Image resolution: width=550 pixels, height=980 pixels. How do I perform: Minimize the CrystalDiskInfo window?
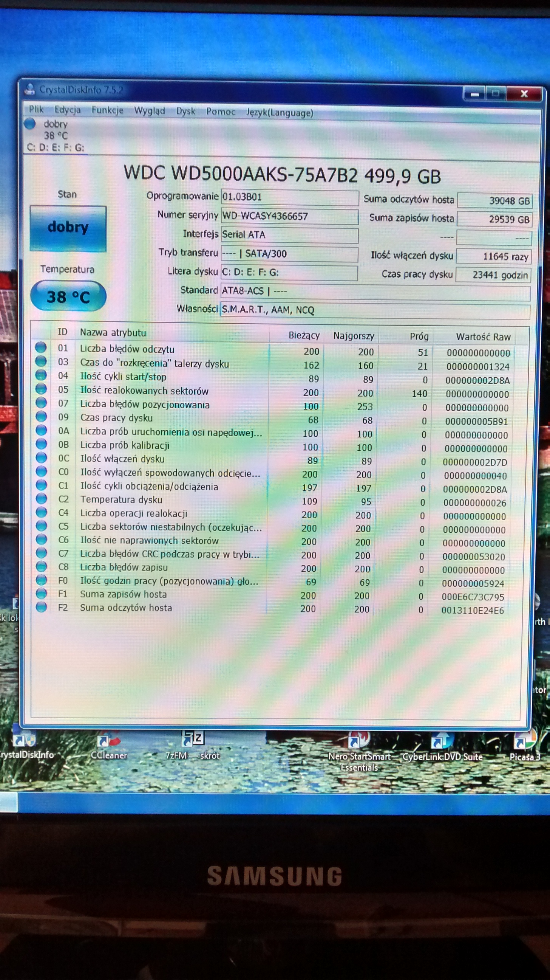(474, 93)
